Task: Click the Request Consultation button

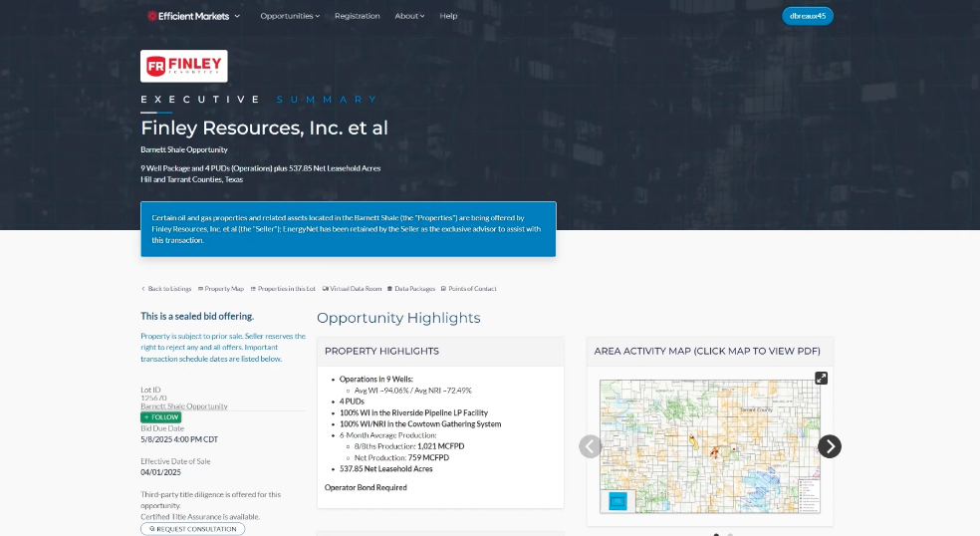Action: 192,529
